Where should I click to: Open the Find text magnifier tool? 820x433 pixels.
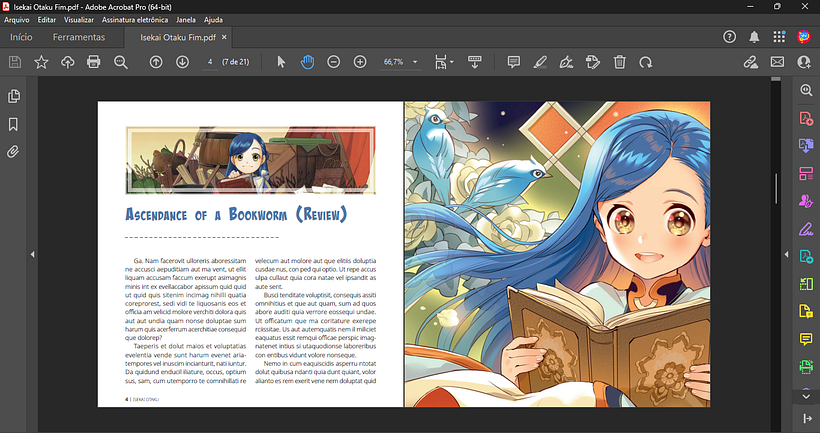pyautogui.click(x=121, y=62)
